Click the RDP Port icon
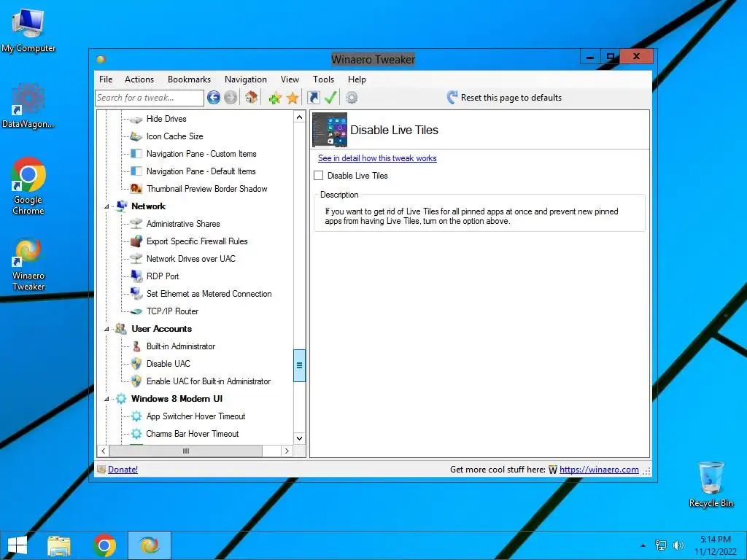 [136, 276]
